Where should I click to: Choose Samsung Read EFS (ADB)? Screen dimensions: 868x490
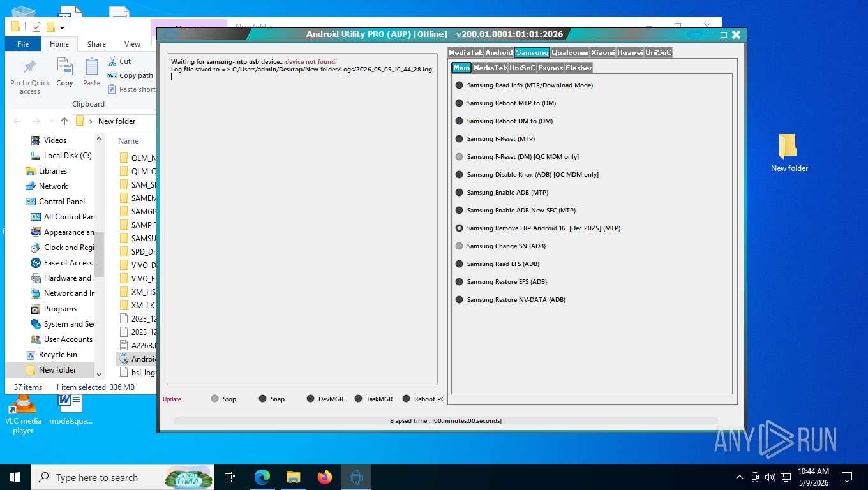click(x=497, y=264)
